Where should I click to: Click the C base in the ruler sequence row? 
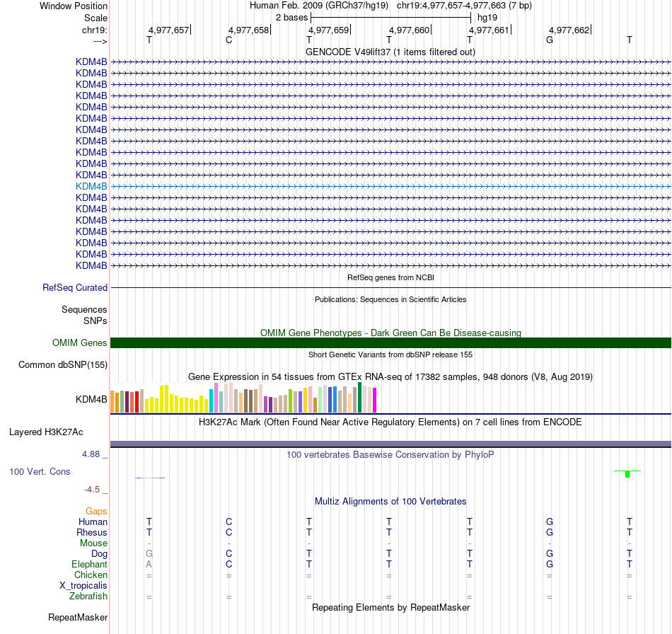pos(229,40)
